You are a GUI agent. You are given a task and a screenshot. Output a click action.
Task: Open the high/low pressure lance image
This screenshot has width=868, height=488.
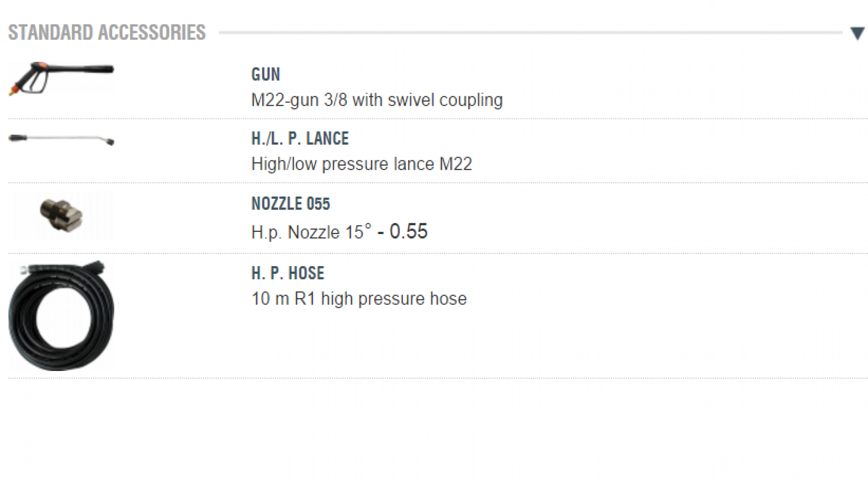tap(61, 139)
